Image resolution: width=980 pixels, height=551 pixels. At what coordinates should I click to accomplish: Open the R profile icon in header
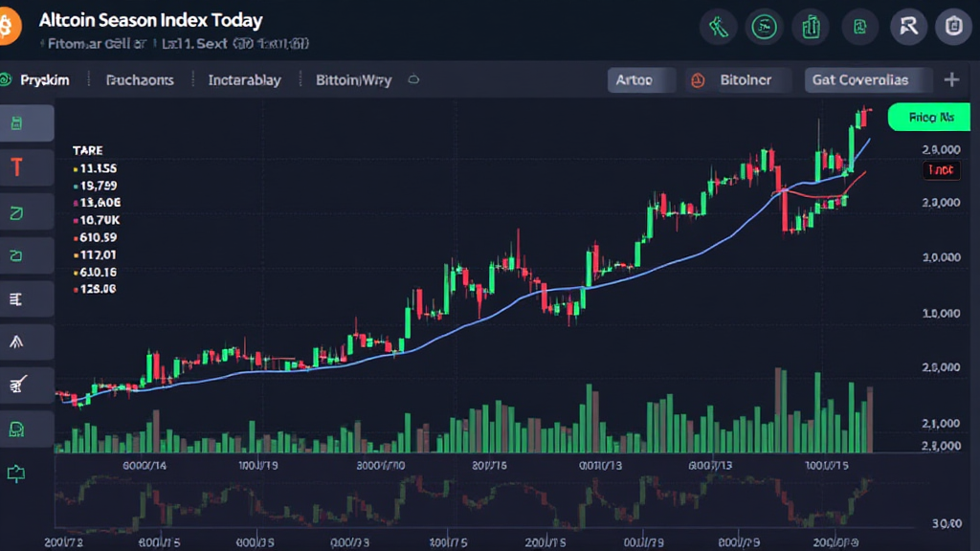908,27
